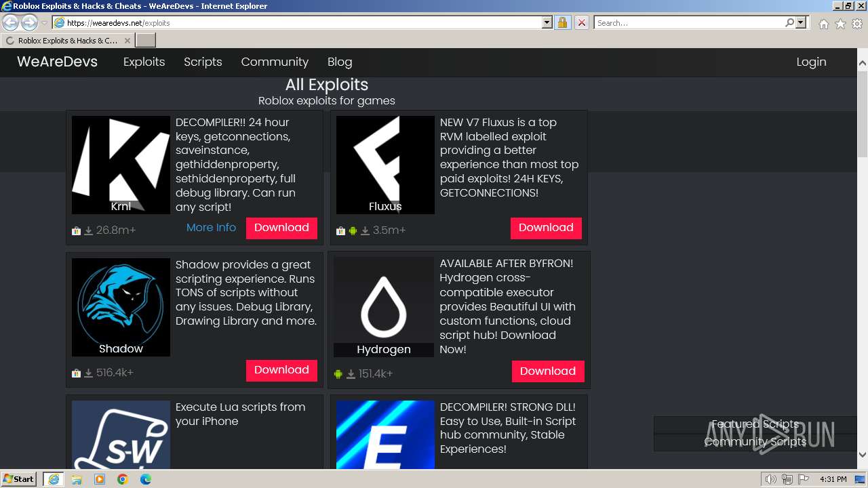Click the Shadow exploit thumbnail

coord(121,307)
